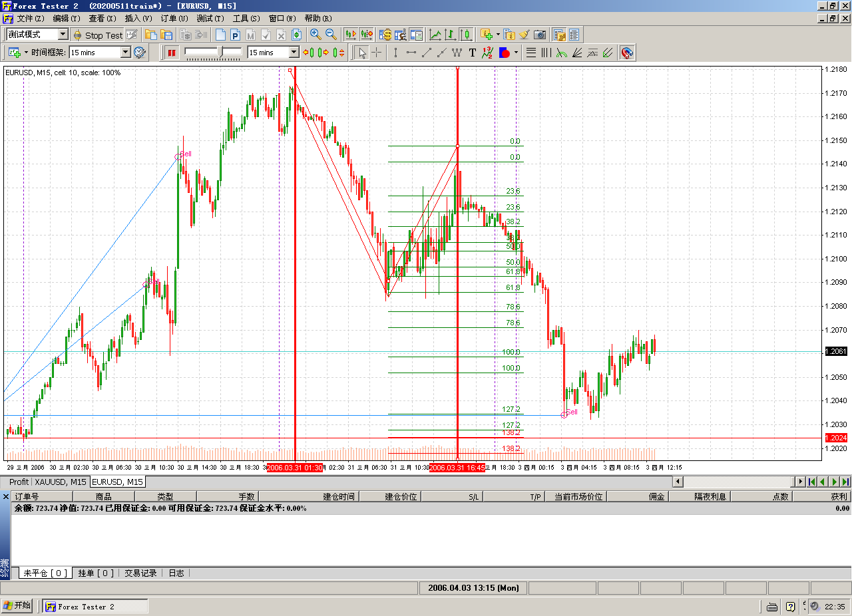Click the add new chart icon

[x=15, y=53]
